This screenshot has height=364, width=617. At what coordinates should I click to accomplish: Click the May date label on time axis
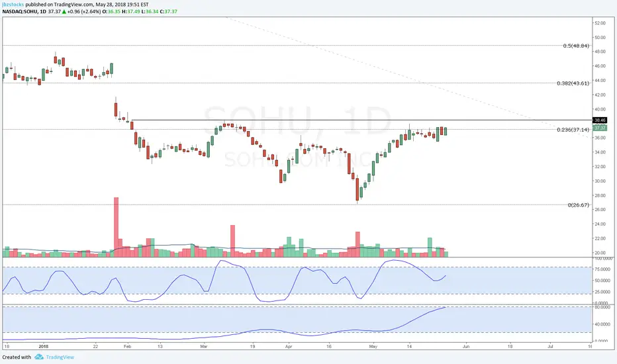(373, 346)
